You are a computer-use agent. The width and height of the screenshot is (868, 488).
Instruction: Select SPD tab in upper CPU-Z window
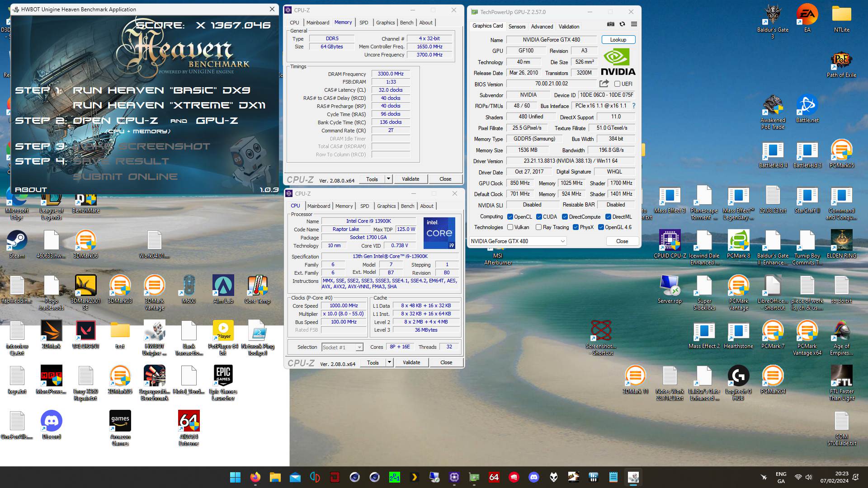(x=363, y=23)
